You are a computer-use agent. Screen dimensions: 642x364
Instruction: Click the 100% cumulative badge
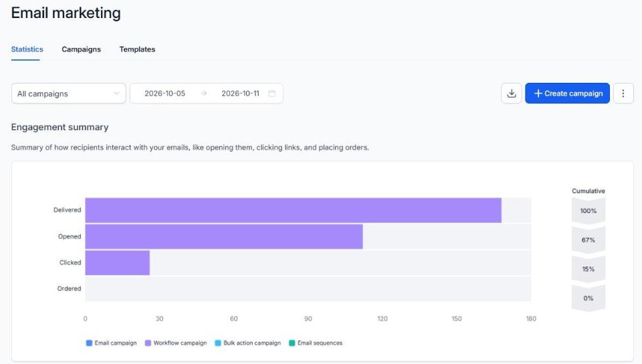588,210
